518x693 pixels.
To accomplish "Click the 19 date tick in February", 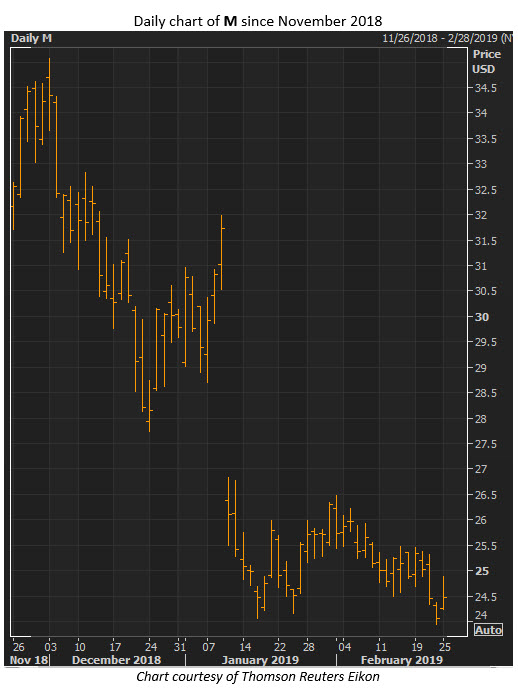I will tap(417, 647).
